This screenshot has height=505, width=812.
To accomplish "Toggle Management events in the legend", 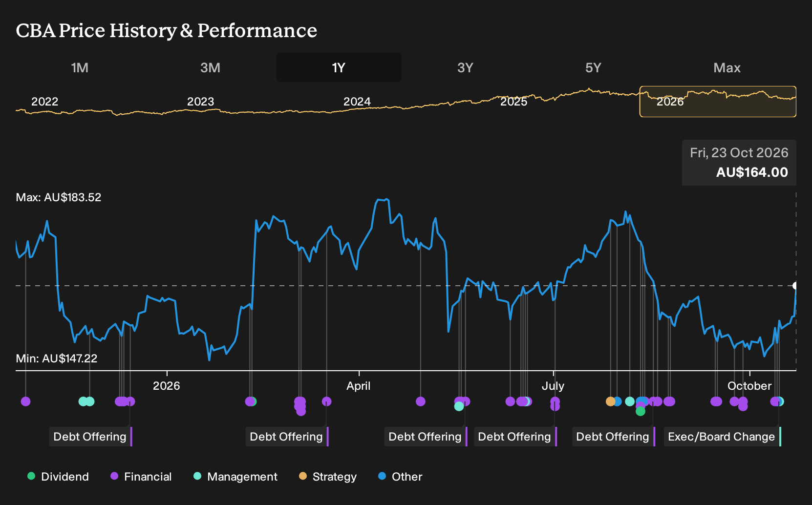I will (x=235, y=476).
